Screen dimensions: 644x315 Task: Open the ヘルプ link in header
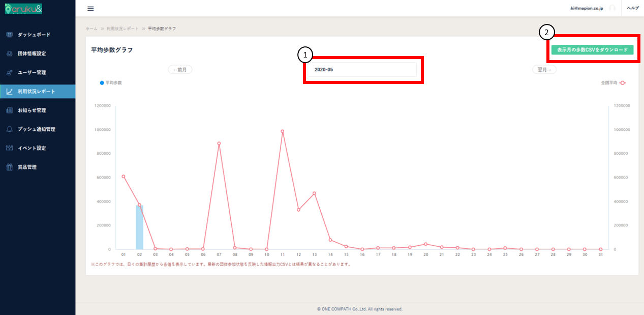click(633, 8)
